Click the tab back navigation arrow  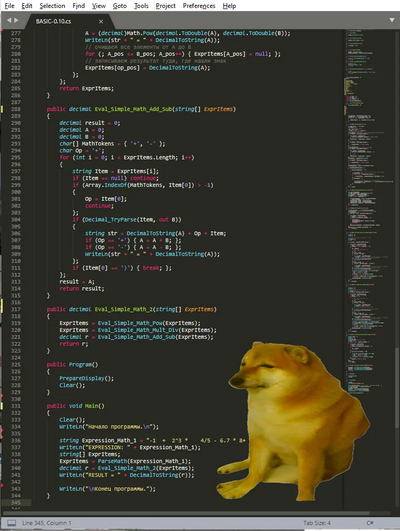[9, 20]
